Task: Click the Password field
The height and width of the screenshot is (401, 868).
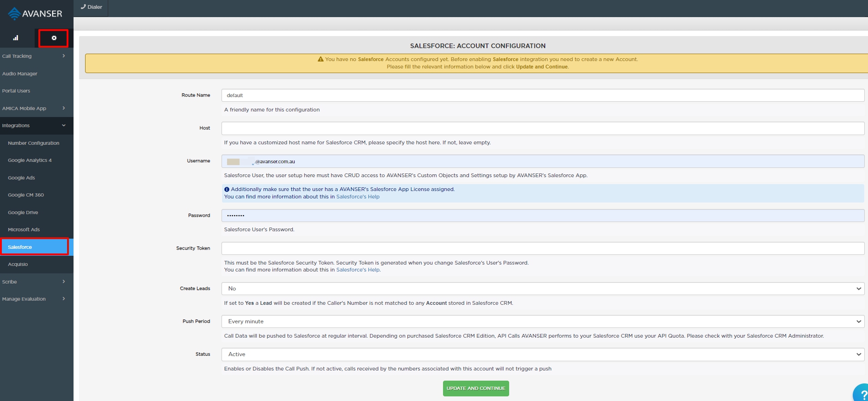Action: point(543,216)
